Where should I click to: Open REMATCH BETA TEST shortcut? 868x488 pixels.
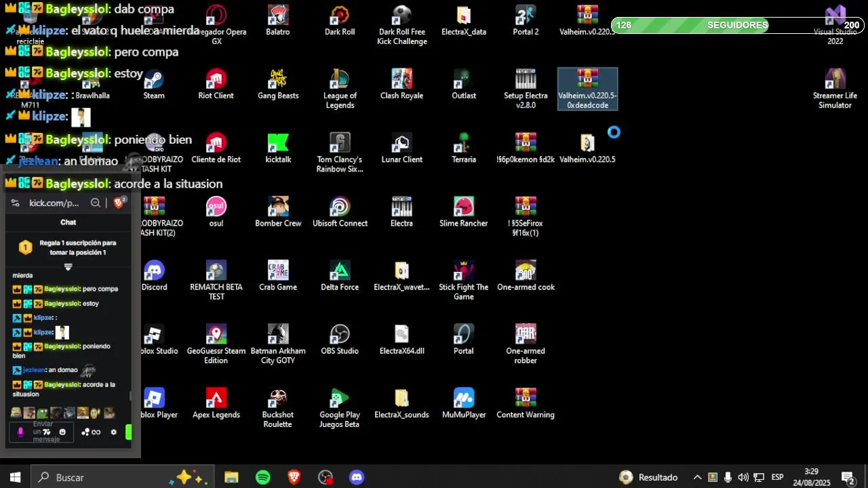click(216, 281)
